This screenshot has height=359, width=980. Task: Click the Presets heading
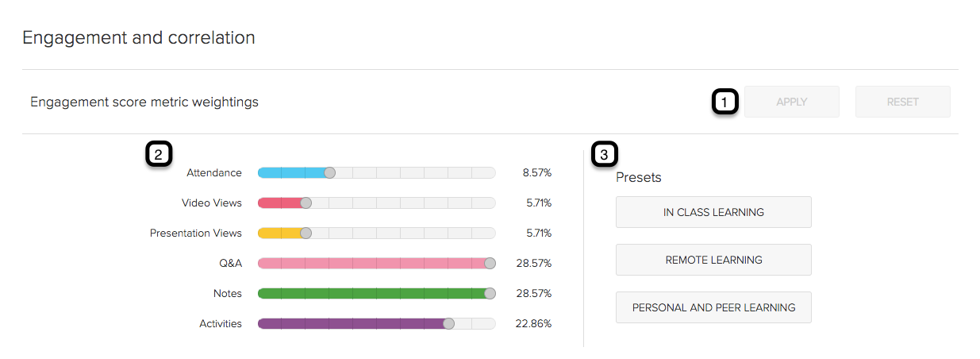639,177
